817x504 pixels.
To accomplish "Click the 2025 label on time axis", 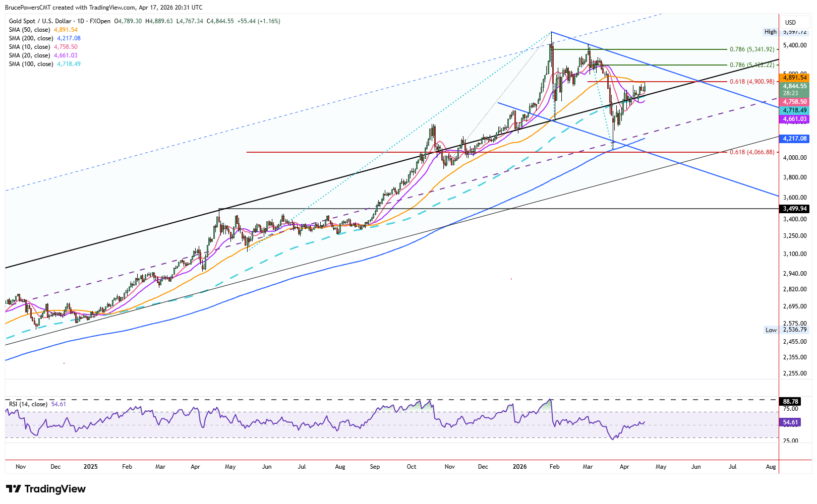I will 91,467.
